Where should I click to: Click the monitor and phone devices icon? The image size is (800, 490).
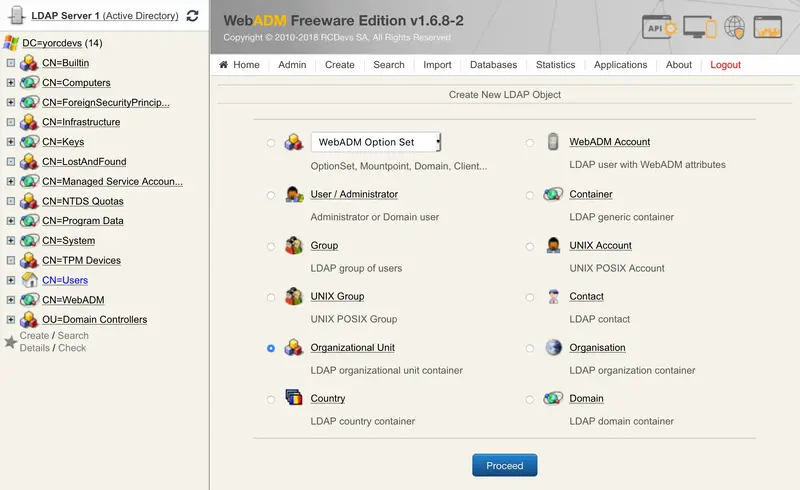[x=699, y=27]
